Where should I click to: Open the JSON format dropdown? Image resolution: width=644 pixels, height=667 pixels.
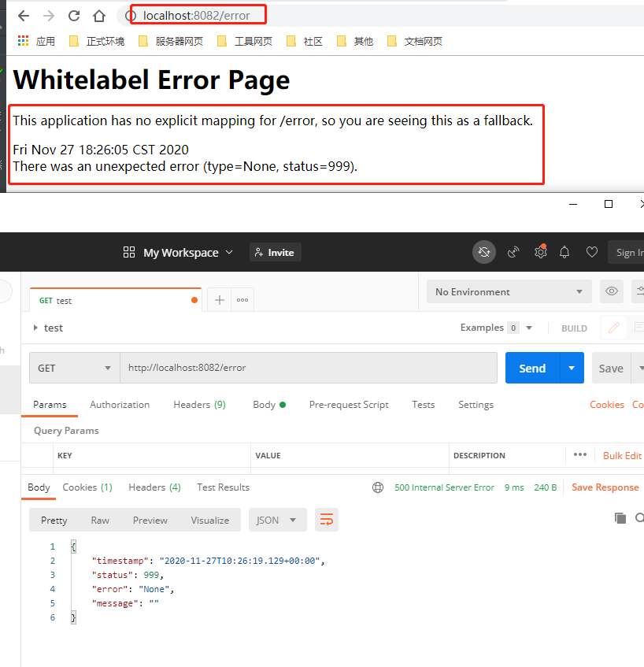(277, 520)
